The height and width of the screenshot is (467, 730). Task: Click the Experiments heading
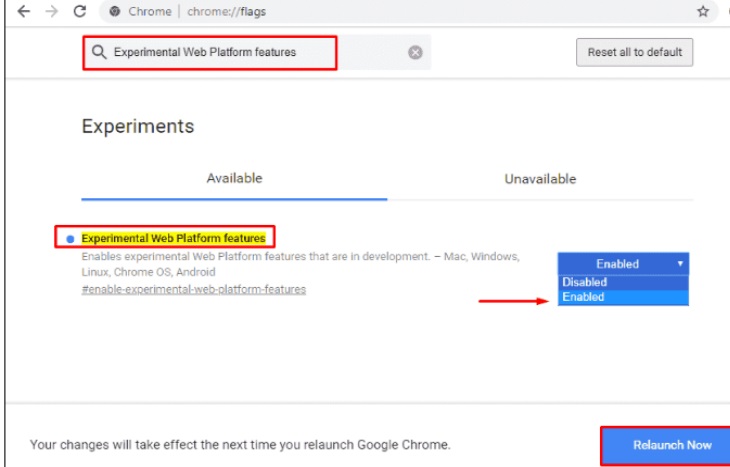tap(138, 126)
